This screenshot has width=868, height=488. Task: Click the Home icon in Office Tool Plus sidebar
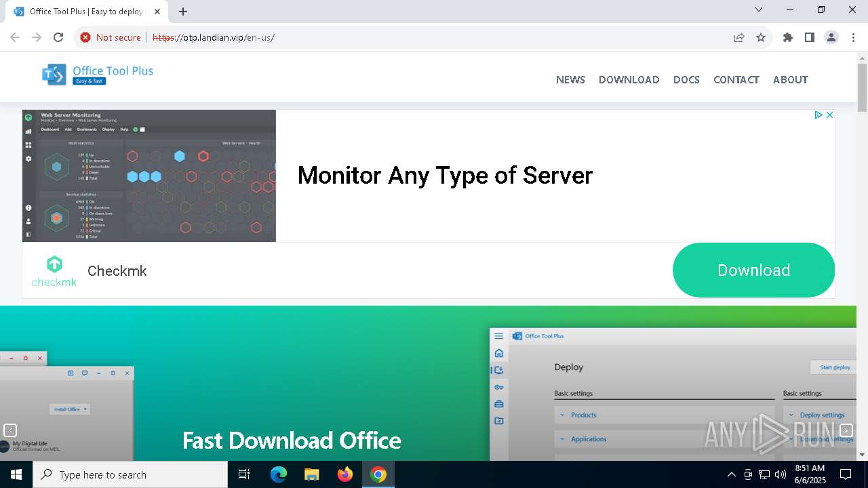pos(499,353)
